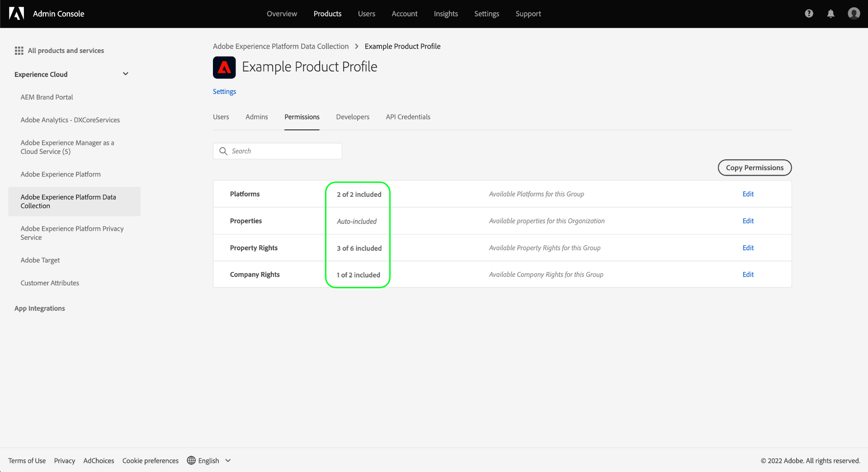Click the Platforms row label

(245, 194)
